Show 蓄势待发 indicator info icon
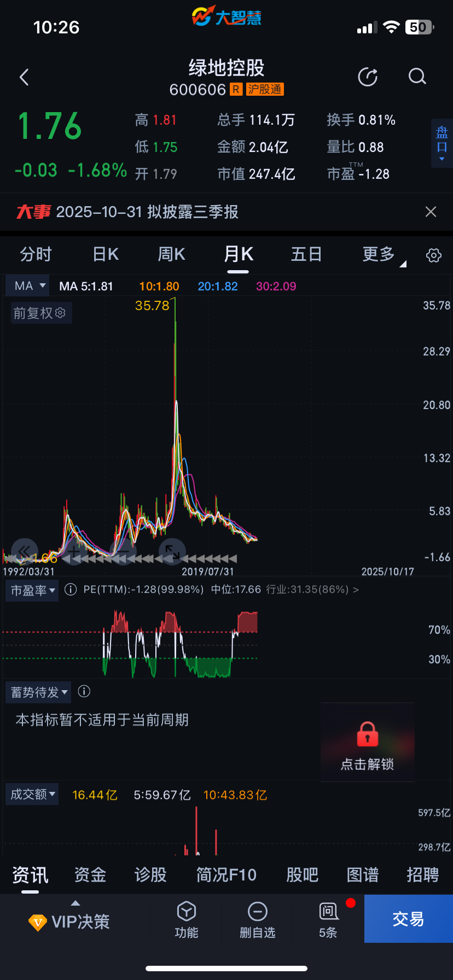 pyautogui.click(x=84, y=691)
